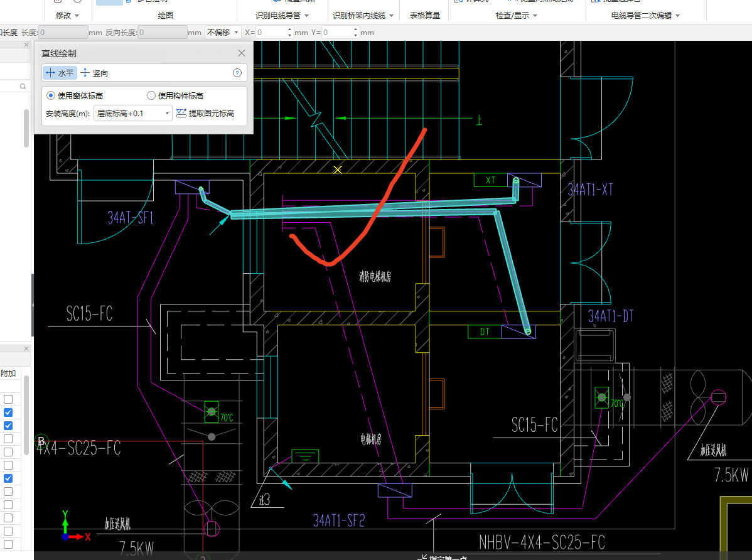Click the 附加 column header
Screen dimensions: 752x560
[9, 373]
